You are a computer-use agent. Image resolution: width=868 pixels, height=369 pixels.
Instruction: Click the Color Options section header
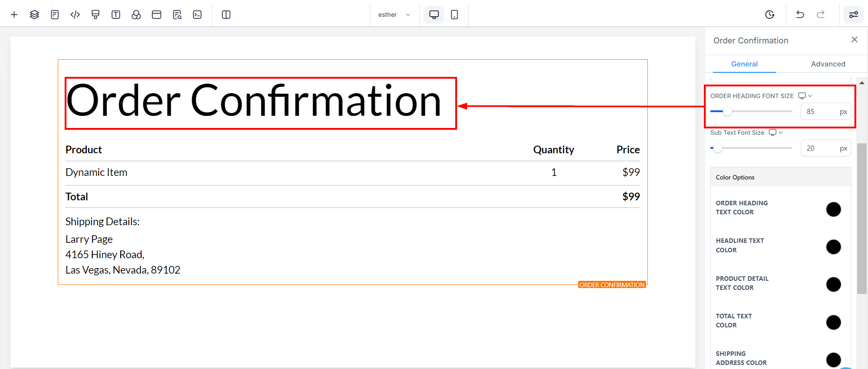781,177
